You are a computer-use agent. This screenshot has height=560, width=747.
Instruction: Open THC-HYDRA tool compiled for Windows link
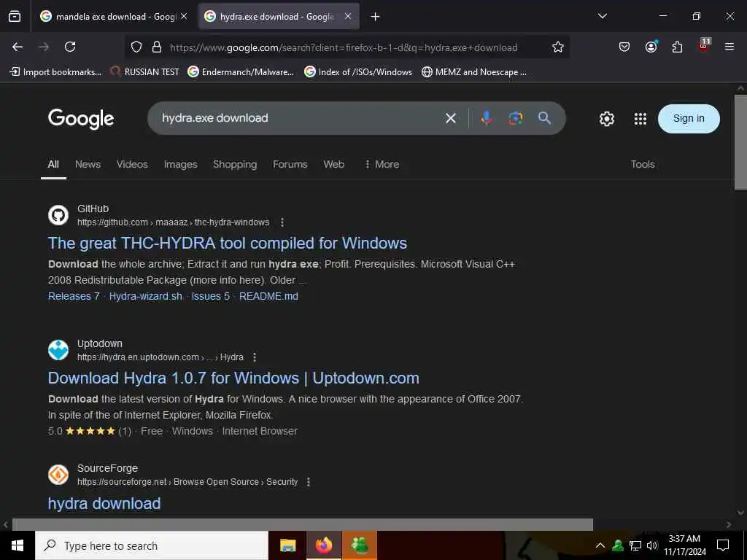click(x=228, y=244)
